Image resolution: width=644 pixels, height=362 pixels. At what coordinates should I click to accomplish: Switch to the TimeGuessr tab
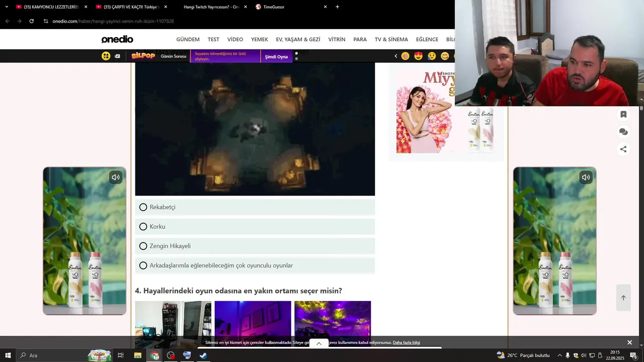(x=291, y=7)
